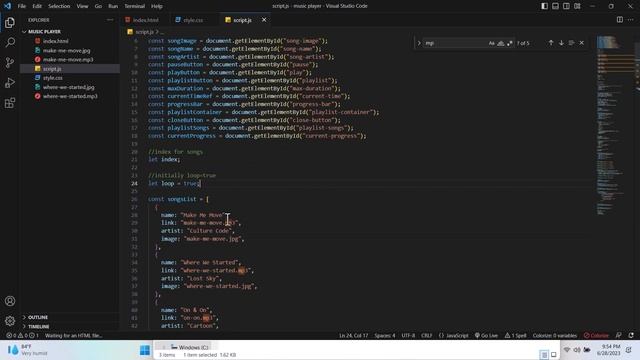Open the Selection menu

coord(59,6)
